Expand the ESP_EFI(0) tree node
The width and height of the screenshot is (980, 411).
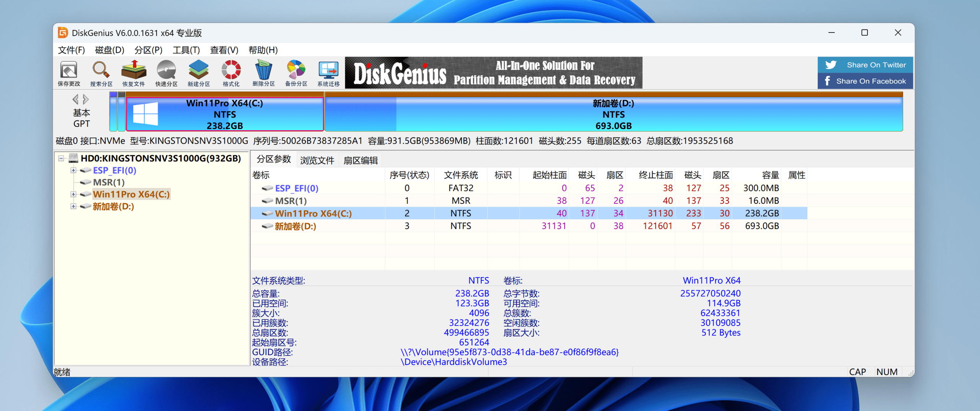[73, 170]
